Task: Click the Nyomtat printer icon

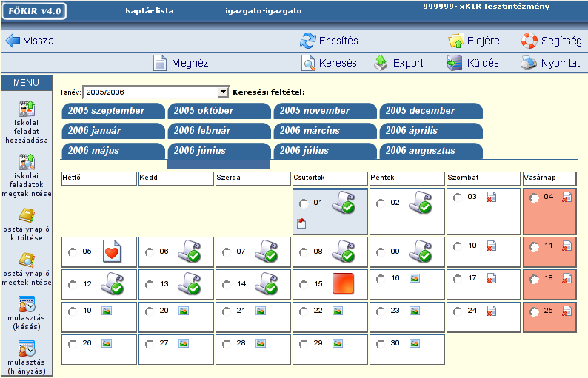Action: 529,63
